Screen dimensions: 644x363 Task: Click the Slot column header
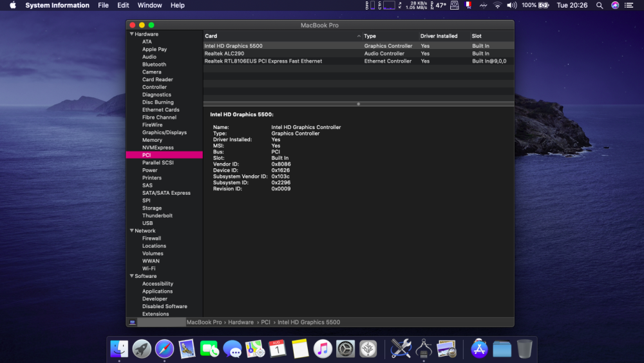tap(492, 36)
